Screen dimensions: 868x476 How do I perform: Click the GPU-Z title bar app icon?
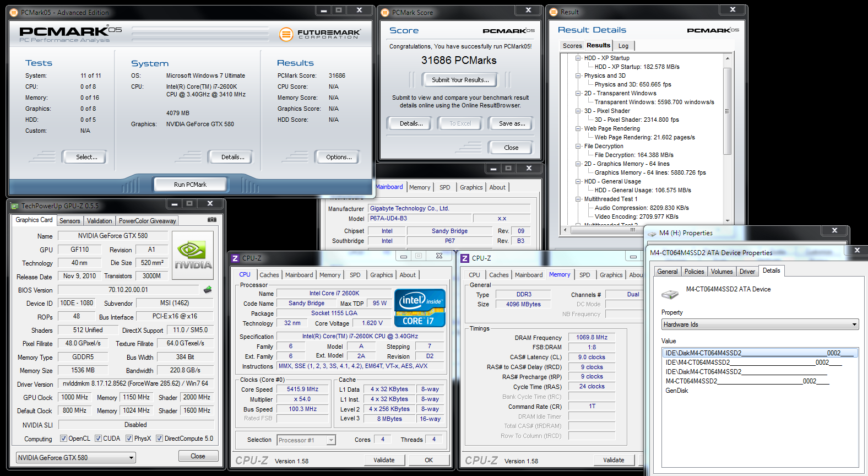[15, 206]
